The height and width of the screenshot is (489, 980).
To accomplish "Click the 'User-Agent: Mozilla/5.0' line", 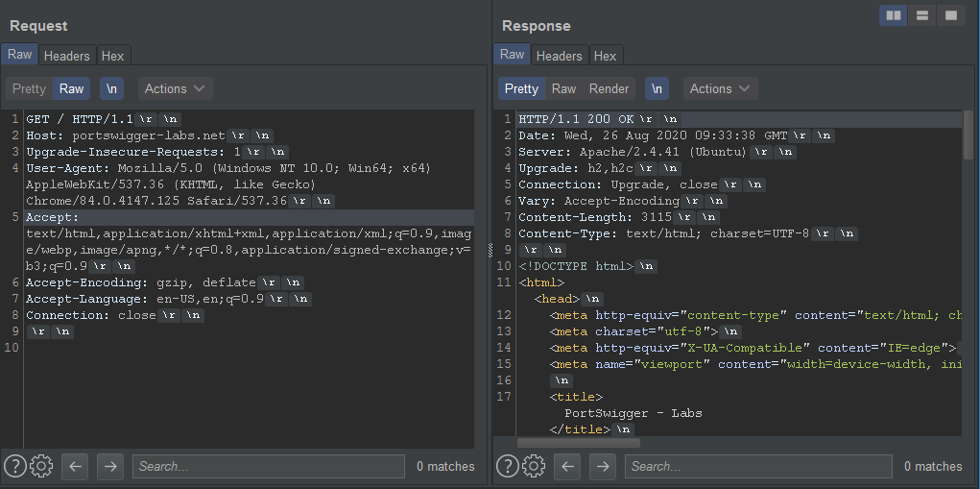I will tap(228, 168).
